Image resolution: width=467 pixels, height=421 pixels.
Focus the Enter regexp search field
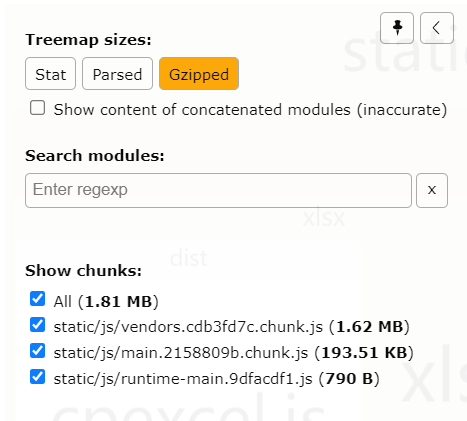[218, 190]
